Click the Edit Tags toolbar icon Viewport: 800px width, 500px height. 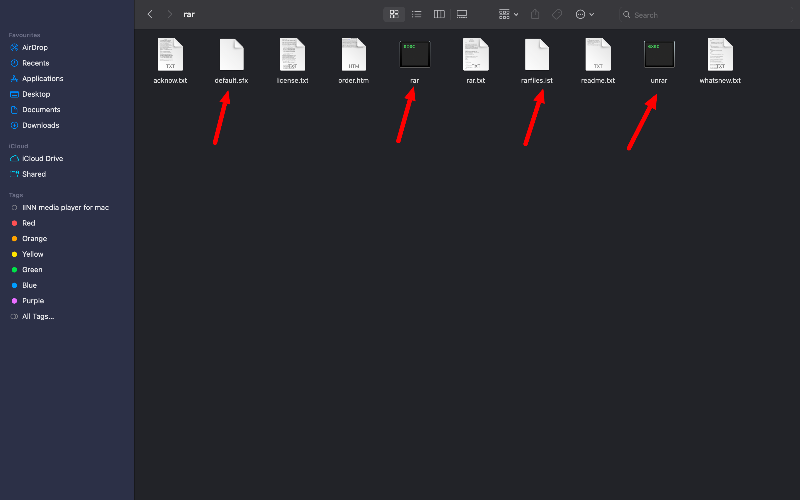557,14
